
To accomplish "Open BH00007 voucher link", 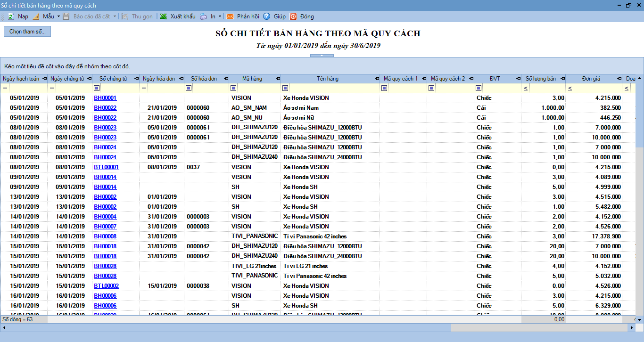I will (105, 227).
